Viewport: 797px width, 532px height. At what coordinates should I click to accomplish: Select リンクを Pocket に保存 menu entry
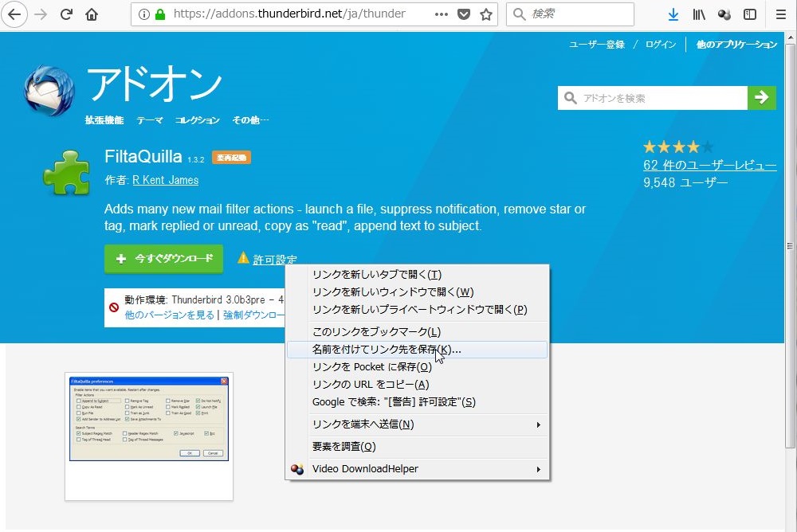[x=418, y=367]
